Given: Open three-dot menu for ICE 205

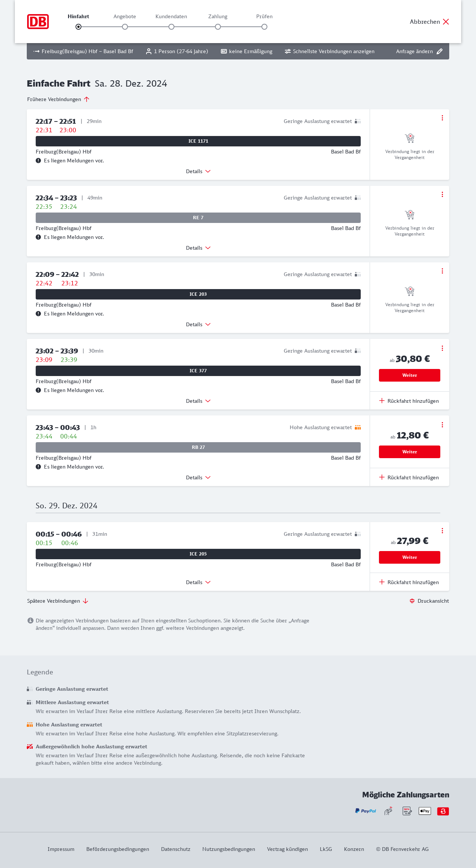Looking at the screenshot, I should pos(442,531).
